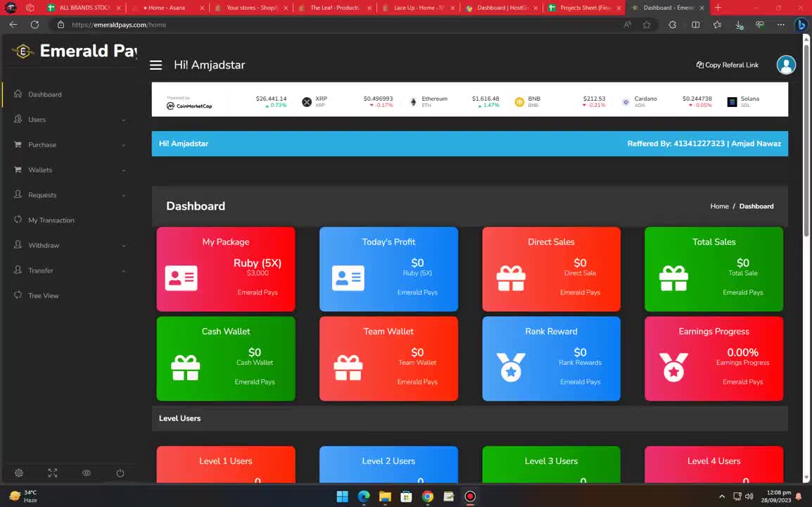The width and height of the screenshot is (812, 507).
Task: Click the My Package ID card icon
Action: click(181, 278)
